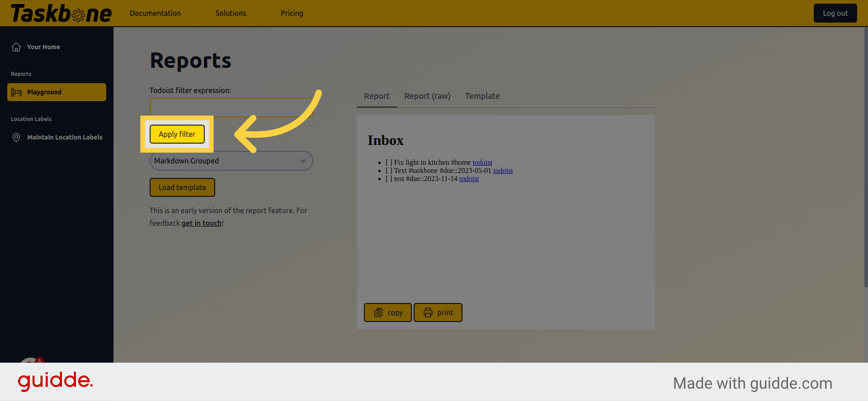Click the Playground fence icon
The height and width of the screenshot is (401, 868).
click(x=16, y=92)
